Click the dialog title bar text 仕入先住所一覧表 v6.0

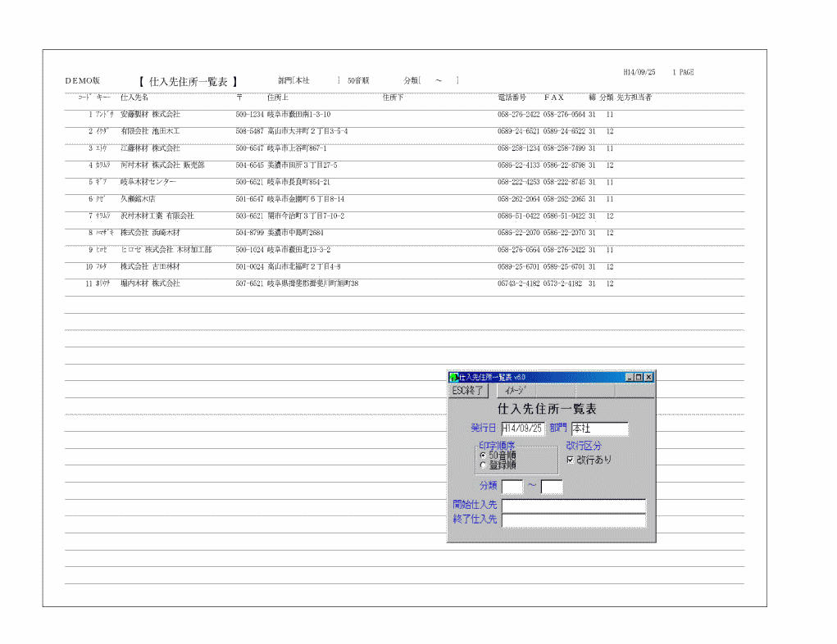[x=492, y=377]
